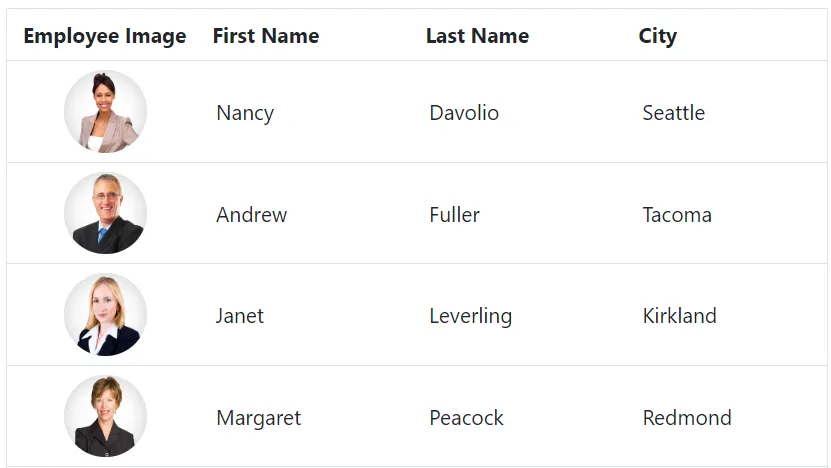Sort by the City column header
This screenshot has width=831, height=468.
point(658,36)
